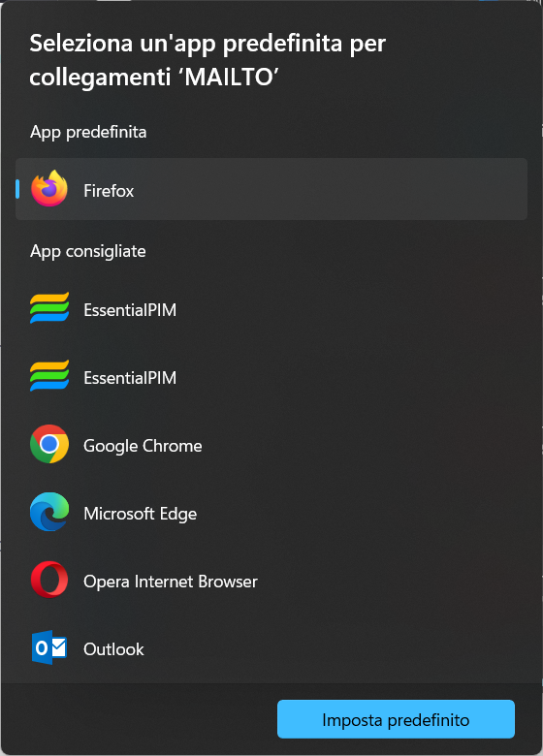This screenshot has width=543, height=756.
Task: Select 'Opera Internet Browser' label
Action: click(x=171, y=582)
